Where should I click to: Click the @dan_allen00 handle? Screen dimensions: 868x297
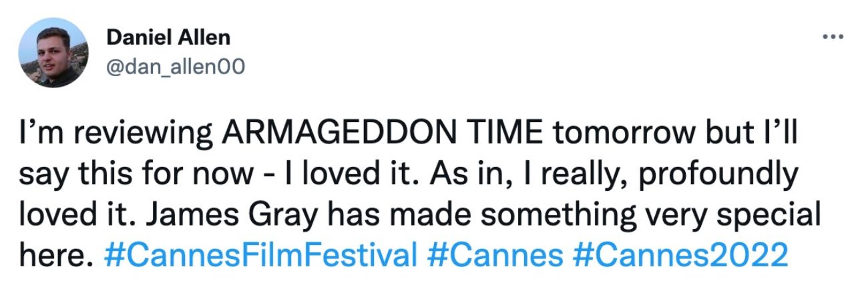click(176, 67)
